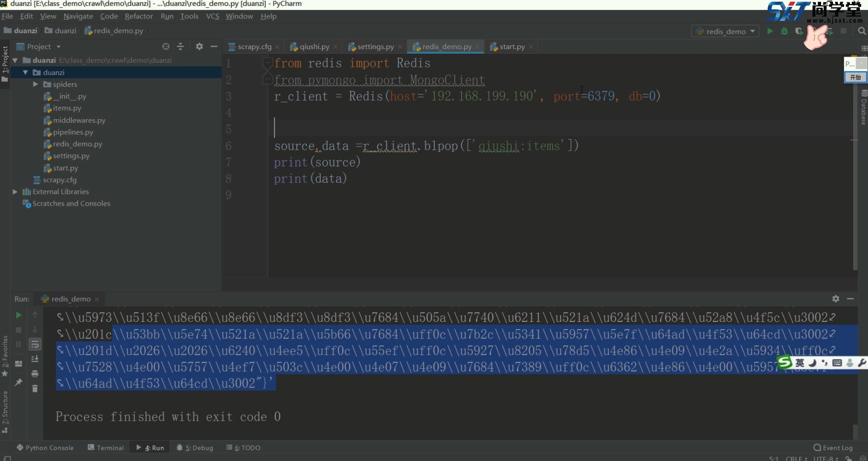Image resolution: width=868 pixels, height=461 pixels.
Task: Close the redis_demo.py editor tab
Action: 478,47
